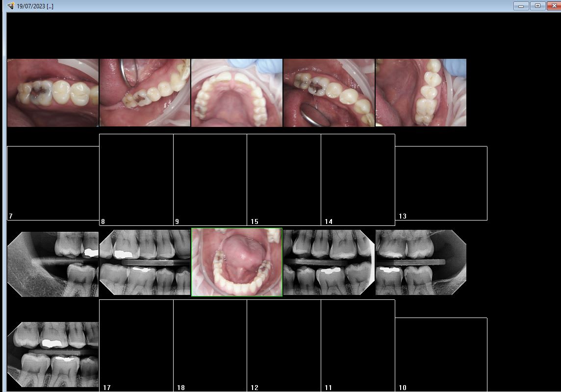This screenshot has width=561, height=392.
Task: Open top-row photo with mirror above teeth
Action: (145, 93)
